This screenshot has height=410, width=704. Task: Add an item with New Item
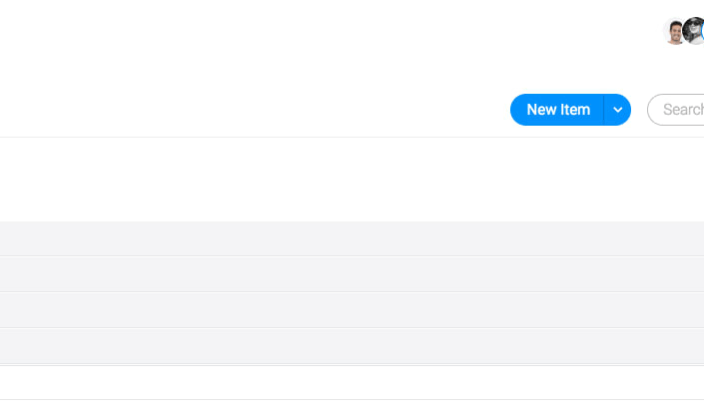click(x=557, y=110)
